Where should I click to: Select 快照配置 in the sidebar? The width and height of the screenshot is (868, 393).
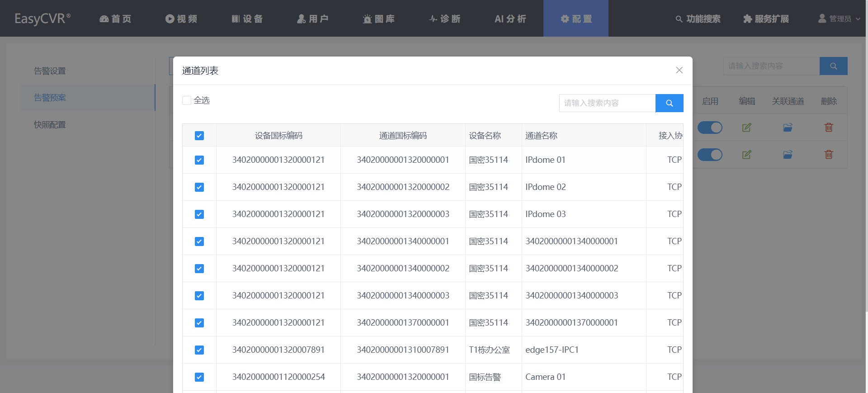point(50,125)
